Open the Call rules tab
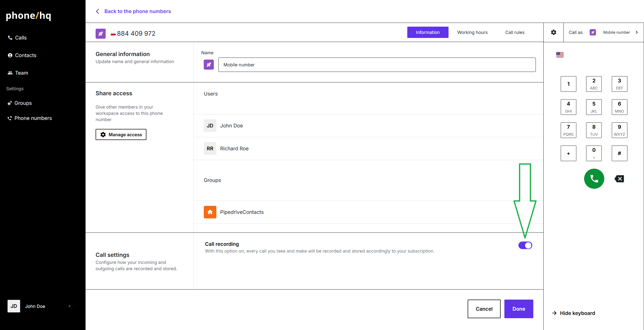The width and height of the screenshot is (644, 330). pos(514,32)
